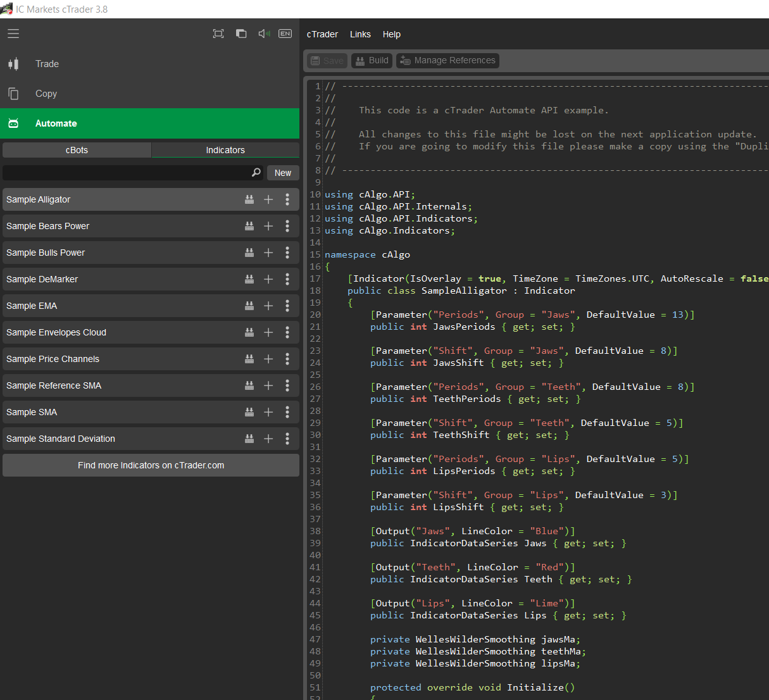Add an instance of Sample Envelopes Cloud
The width and height of the screenshot is (769, 700).
[268, 332]
